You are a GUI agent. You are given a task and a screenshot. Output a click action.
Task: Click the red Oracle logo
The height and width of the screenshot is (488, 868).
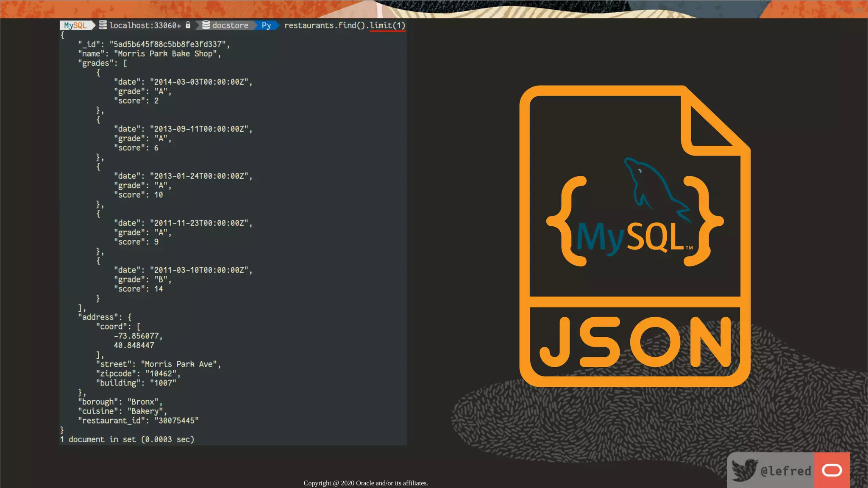(x=832, y=470)
